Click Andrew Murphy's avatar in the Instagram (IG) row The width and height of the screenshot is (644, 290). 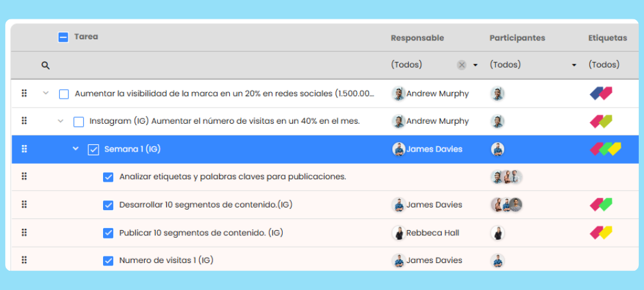pyautogui.click(x=399, y=121)
